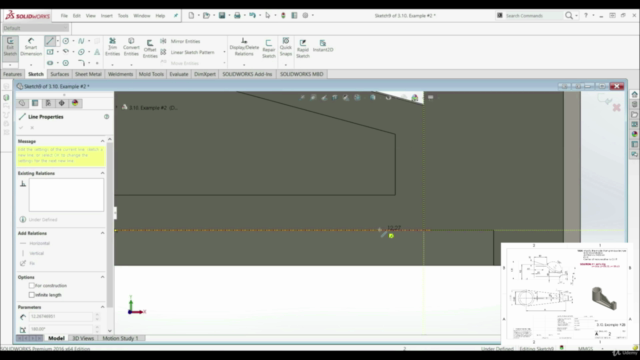640x360 pixels.
Task: Add a Vertical relation
Action: pos(32,253)
